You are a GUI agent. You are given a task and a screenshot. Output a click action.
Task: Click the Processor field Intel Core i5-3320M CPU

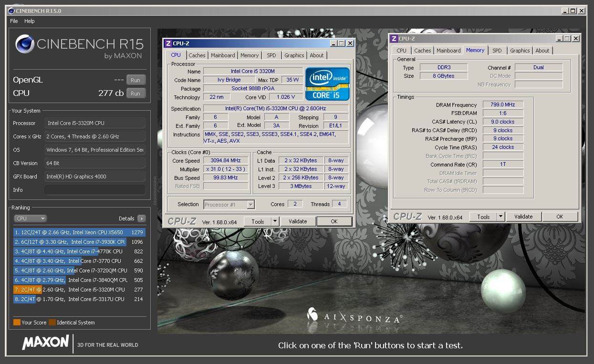tap(95, 123)
